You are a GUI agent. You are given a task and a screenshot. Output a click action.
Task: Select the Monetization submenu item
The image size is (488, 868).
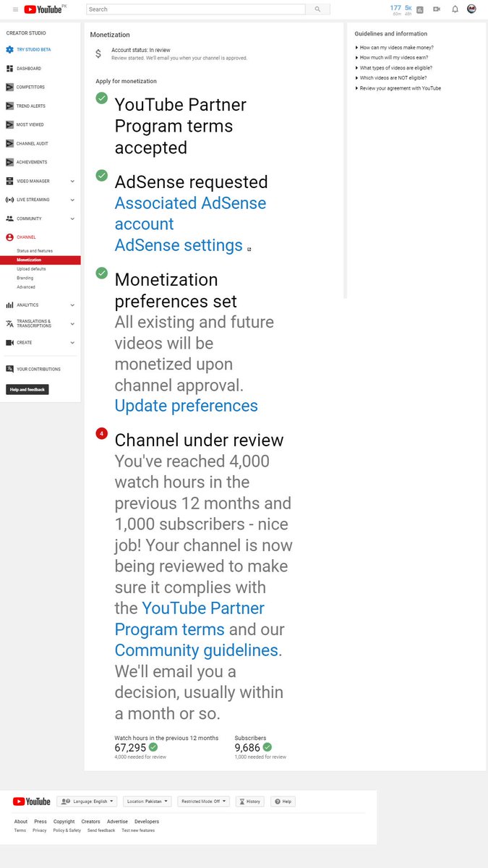(40, 260)
